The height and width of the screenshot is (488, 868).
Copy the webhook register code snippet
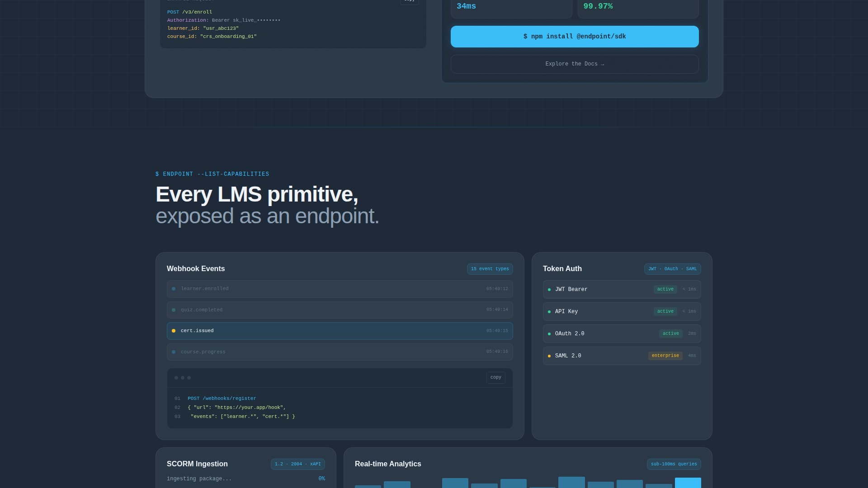click(x=495, y=377)
